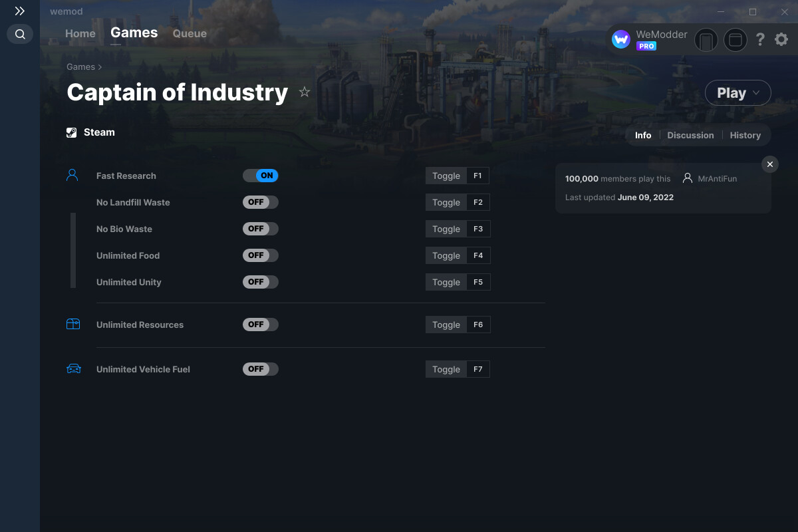Click the Last updated June 09, 2022 text
This screenshot has height=532, width=798.
pyautogui.click(x=619, y=197)
